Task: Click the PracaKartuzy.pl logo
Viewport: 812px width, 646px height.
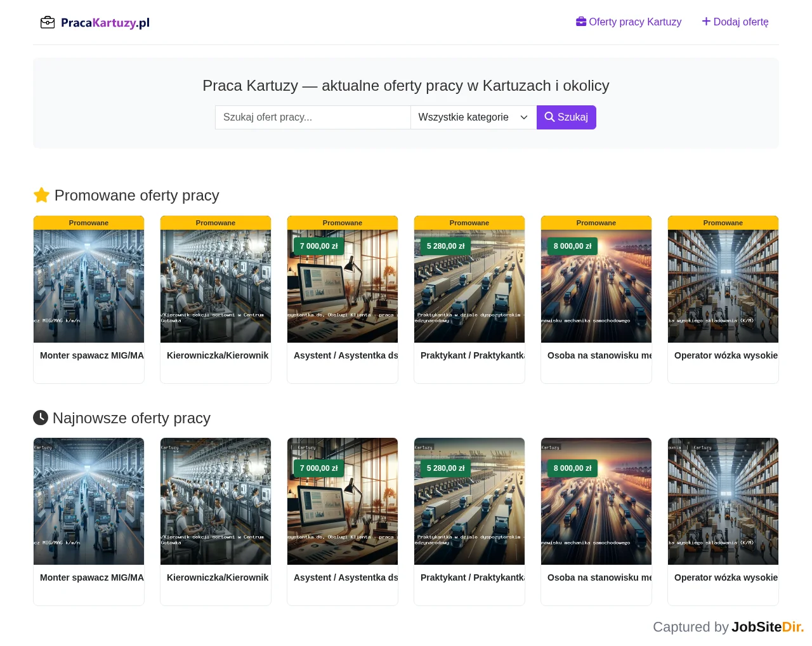Action: tap(95, 23)
